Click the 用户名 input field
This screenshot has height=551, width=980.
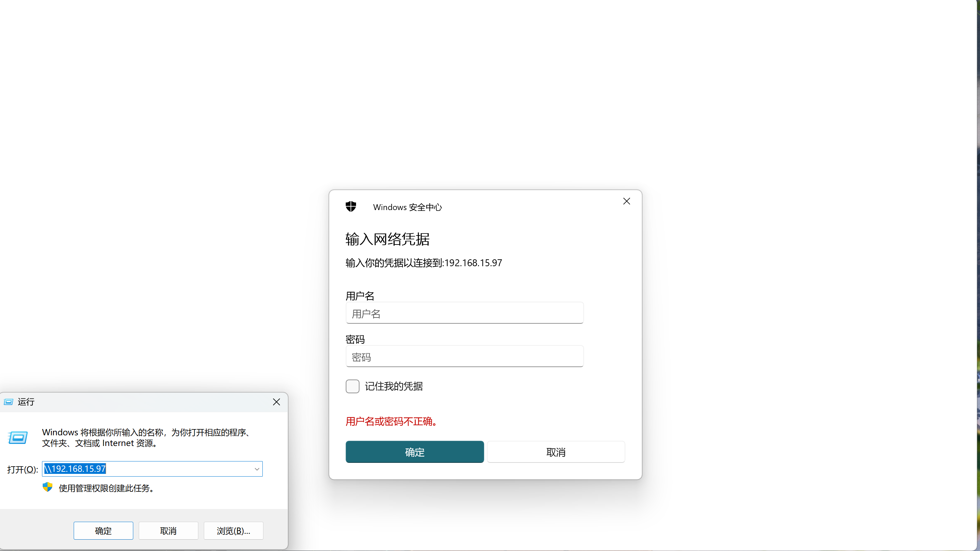click(x=464, y=313)
